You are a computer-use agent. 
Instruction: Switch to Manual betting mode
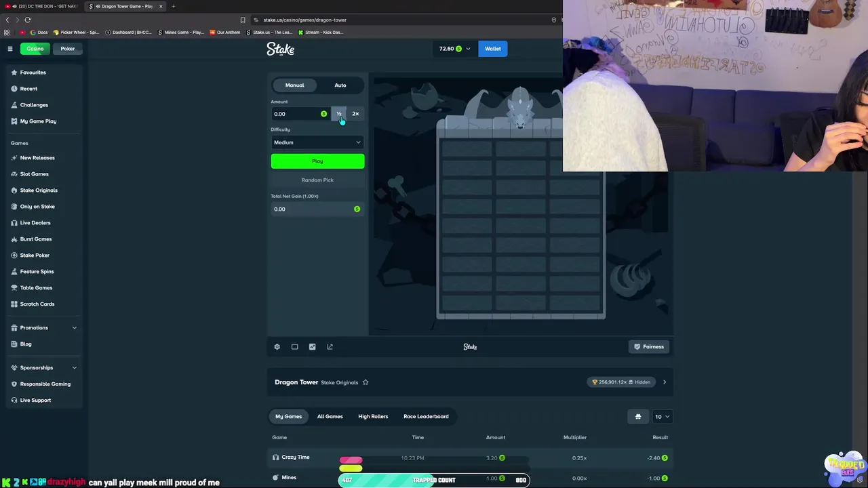coord(294,85)
